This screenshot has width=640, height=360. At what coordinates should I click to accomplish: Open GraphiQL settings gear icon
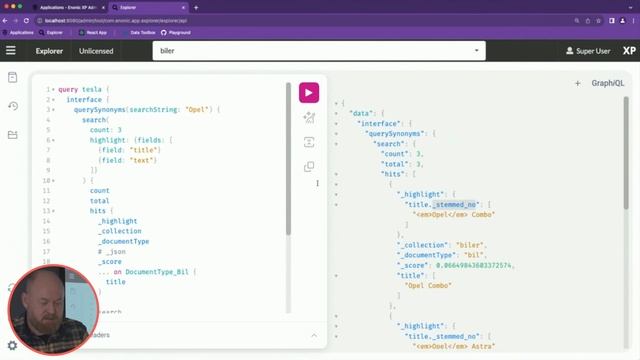(x=12, y=345)
